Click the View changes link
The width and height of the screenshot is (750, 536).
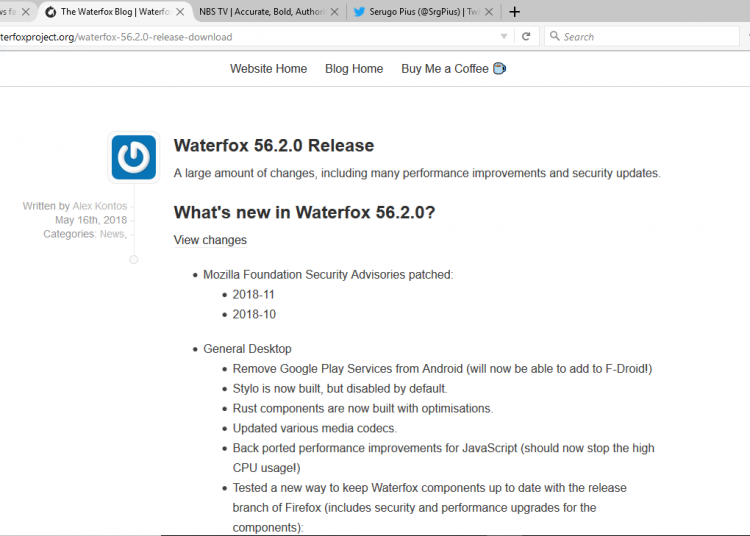tap(210, 240)
